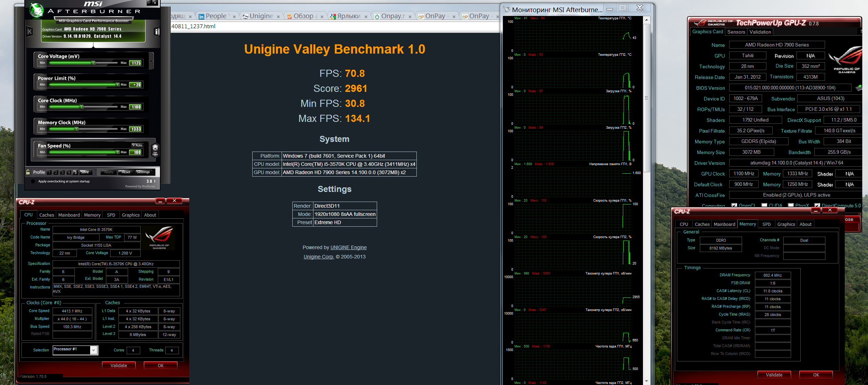The image size is (868, 385).
Task: Toggle Auto fan speed in Afterburner
Action: [137, 145]
